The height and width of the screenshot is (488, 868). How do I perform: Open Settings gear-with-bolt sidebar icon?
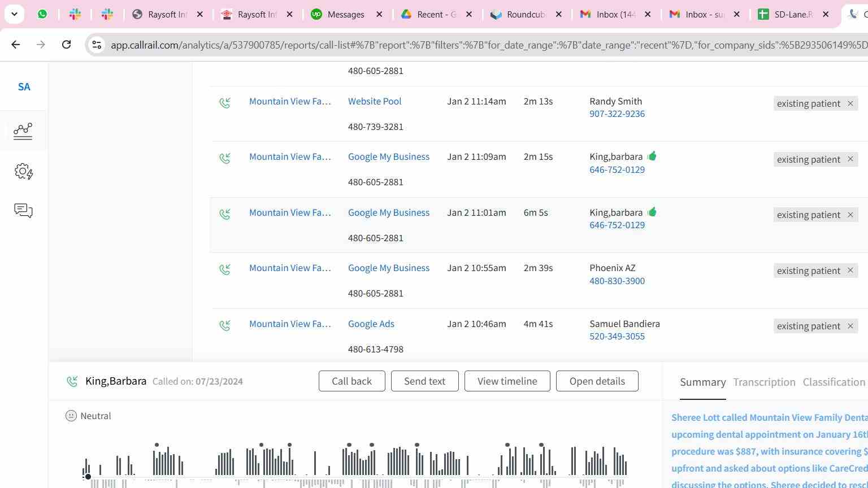coord(24,171)
